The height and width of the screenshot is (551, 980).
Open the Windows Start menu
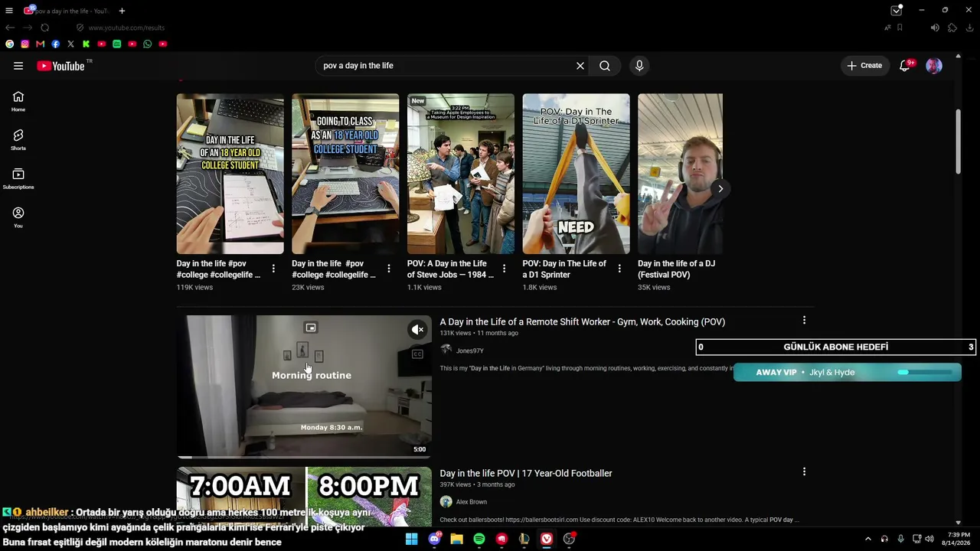coord(412,539)
